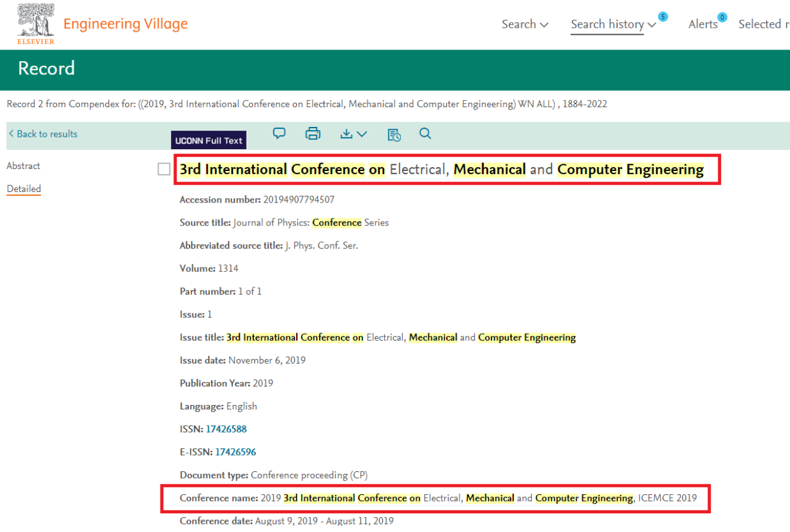Open ISSN 17426588 link
Viewport: 790px width, 532px height.
tap(226, 429)
